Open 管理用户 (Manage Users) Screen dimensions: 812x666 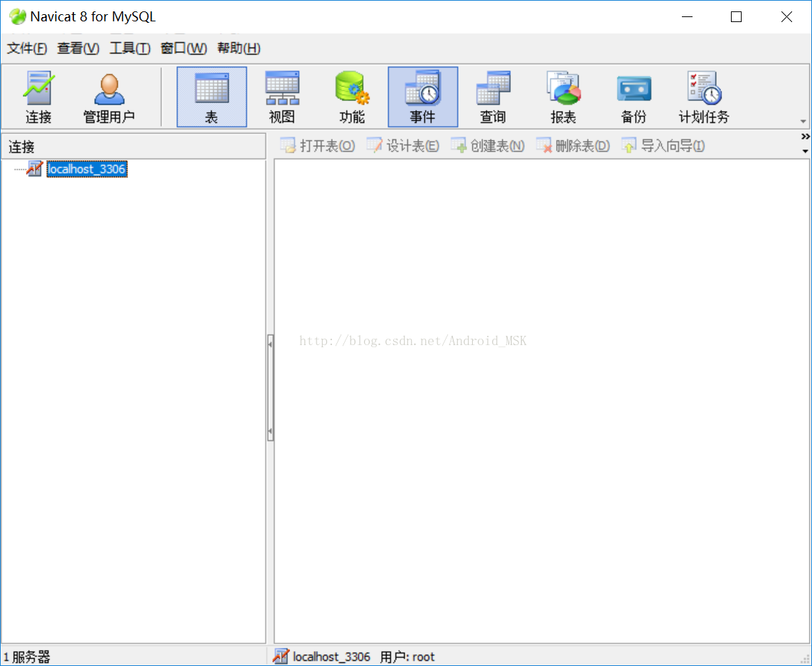109,97
